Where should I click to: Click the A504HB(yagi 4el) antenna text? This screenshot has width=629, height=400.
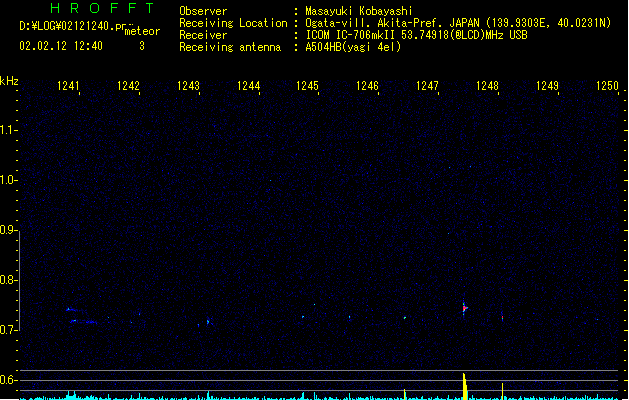point(353,47)
